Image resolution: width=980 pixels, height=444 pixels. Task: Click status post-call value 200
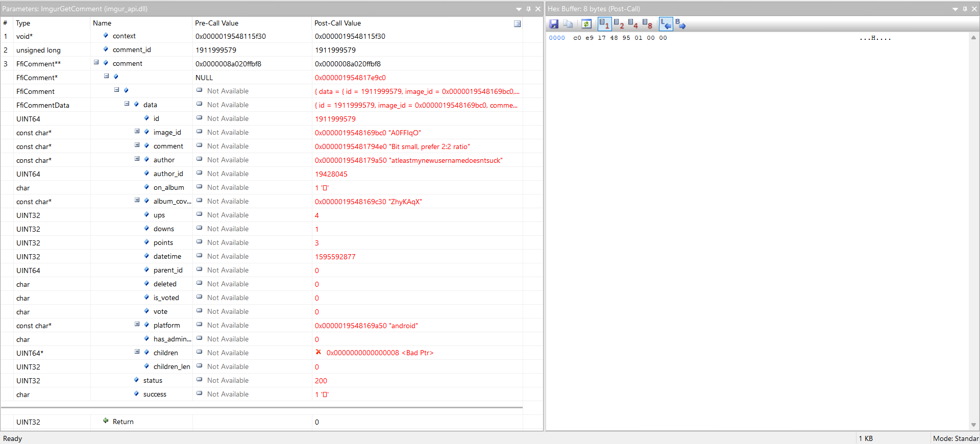pos(321,381)
